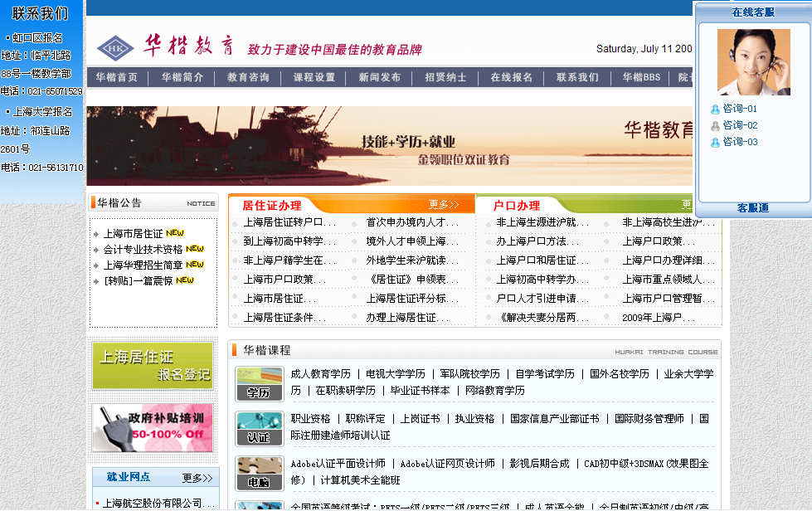Open the 计算机美术全能班 course link
The image size is (812, 511).
pos(361,480)
